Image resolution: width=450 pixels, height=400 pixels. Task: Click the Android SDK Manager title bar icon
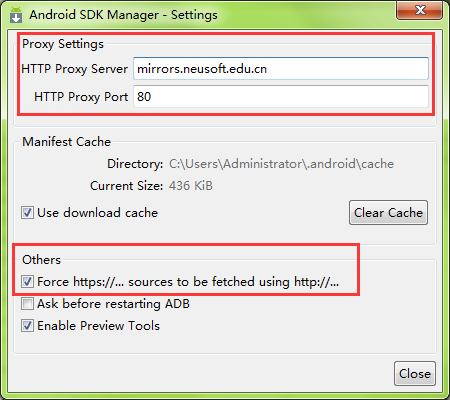click(16, 15)
